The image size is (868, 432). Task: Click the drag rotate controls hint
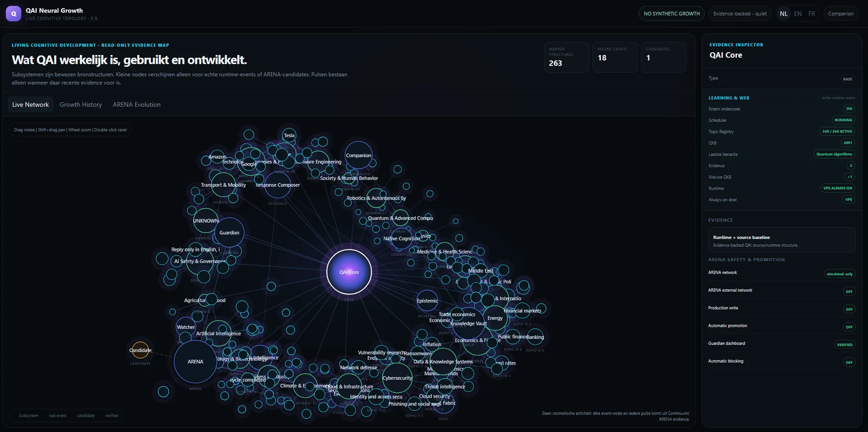coord(70,130)
